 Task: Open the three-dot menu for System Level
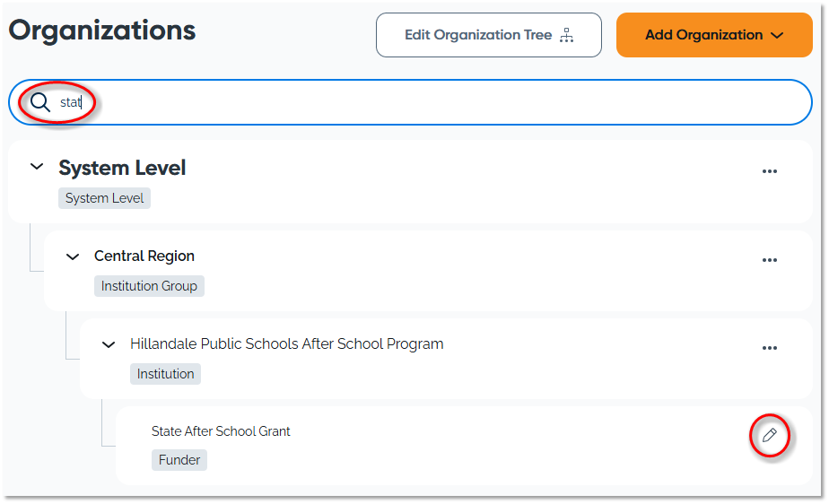tap(769, 171)
